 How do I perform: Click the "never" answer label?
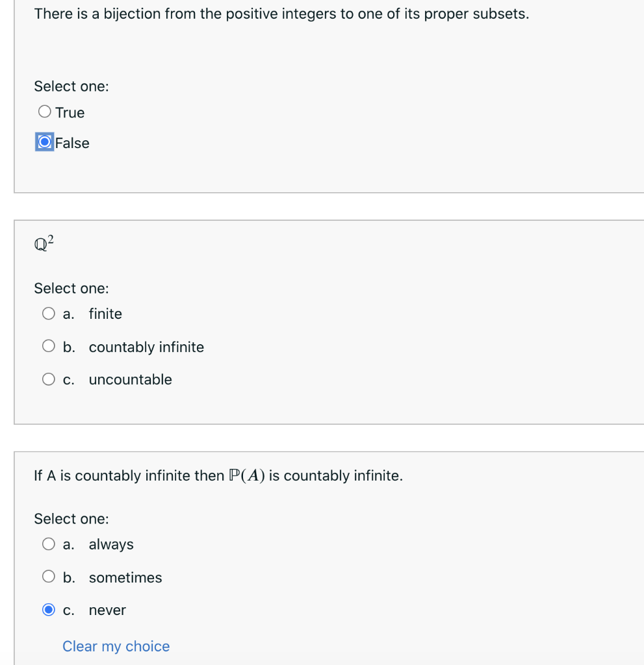point(107,610)
